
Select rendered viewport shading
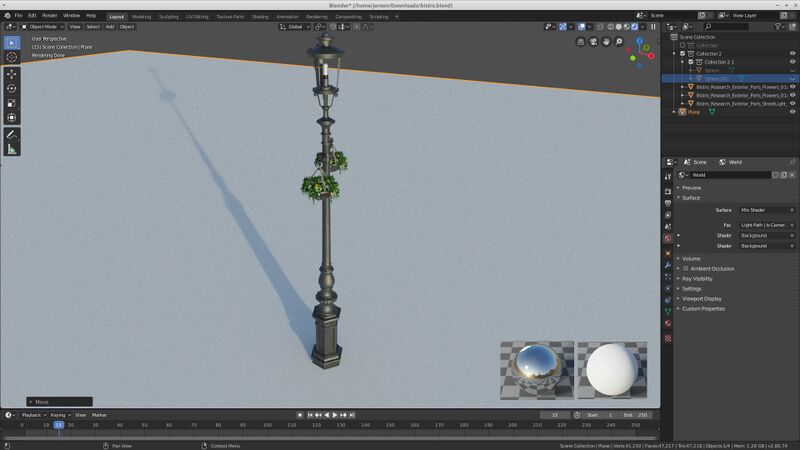pyautogui.click(x=634, y=27)
